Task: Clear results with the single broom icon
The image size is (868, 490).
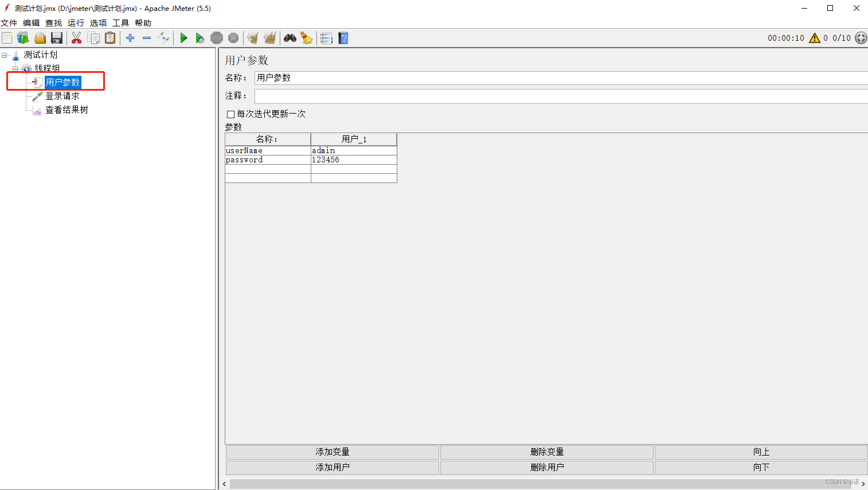Action: (253, 38)
